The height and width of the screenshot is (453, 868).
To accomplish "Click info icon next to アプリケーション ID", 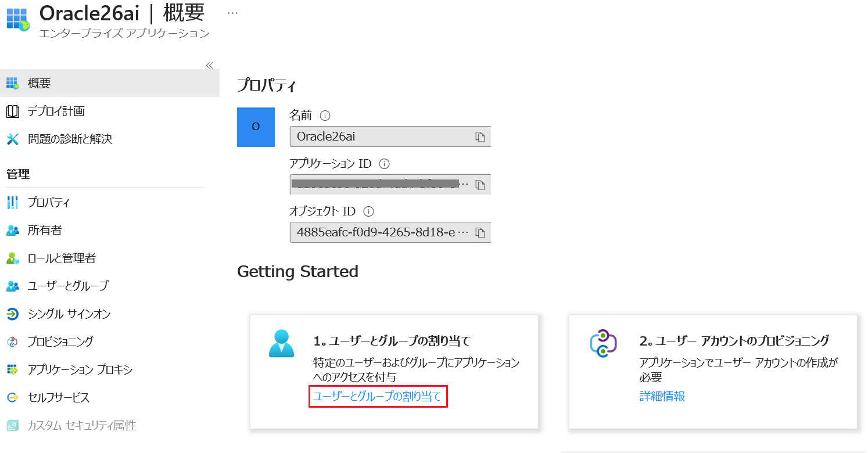I will pos(384,163).
